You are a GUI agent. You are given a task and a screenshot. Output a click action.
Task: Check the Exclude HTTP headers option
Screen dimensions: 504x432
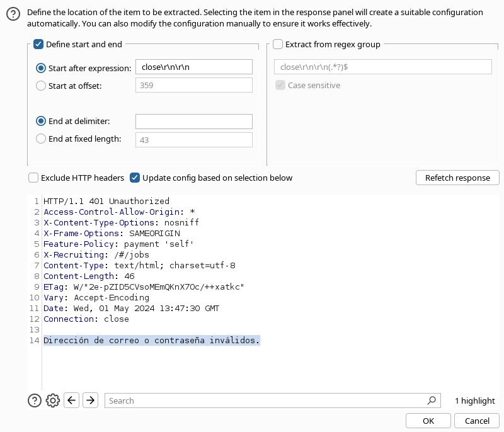(33, 178)
